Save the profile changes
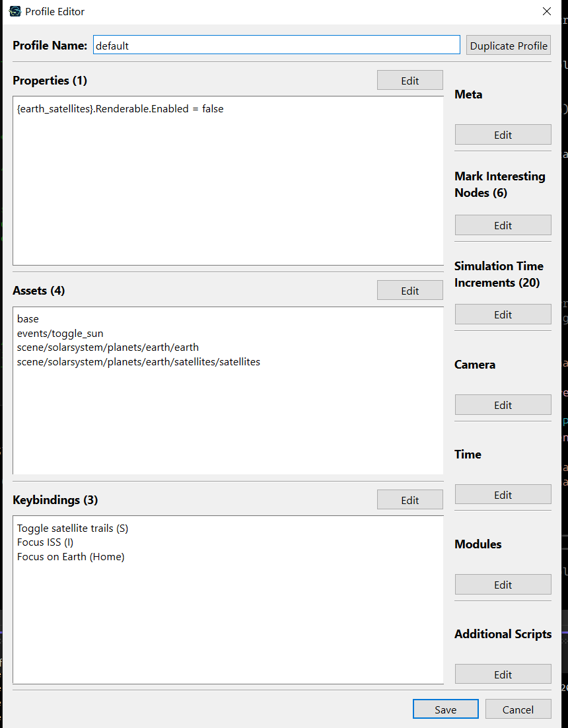This screenshot has width=568, height=728. click(x=445, y=708)
